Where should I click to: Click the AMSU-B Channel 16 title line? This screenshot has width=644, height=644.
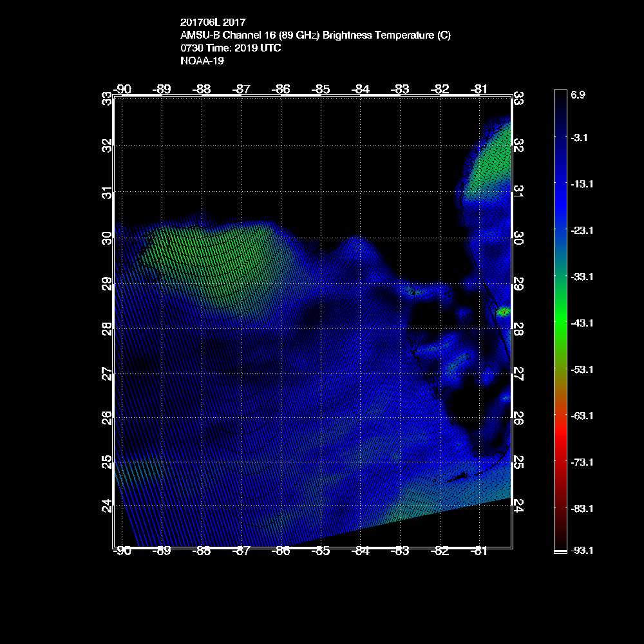click(316, 35)
